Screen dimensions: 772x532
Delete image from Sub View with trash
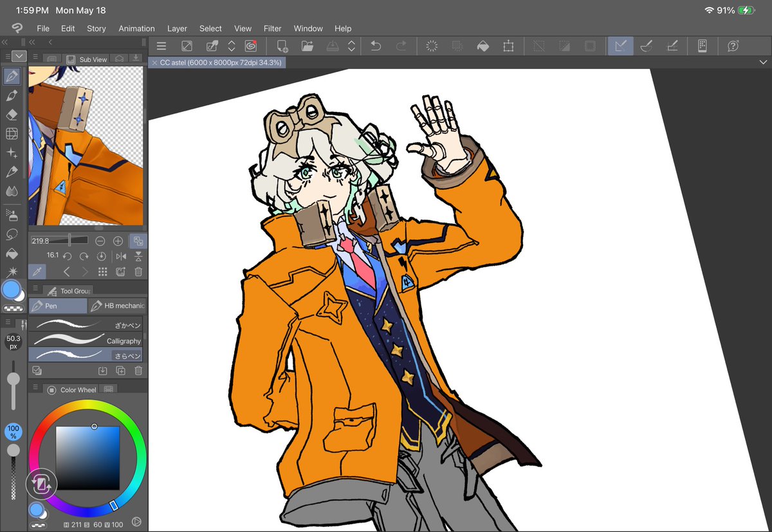tap(138, 272)
